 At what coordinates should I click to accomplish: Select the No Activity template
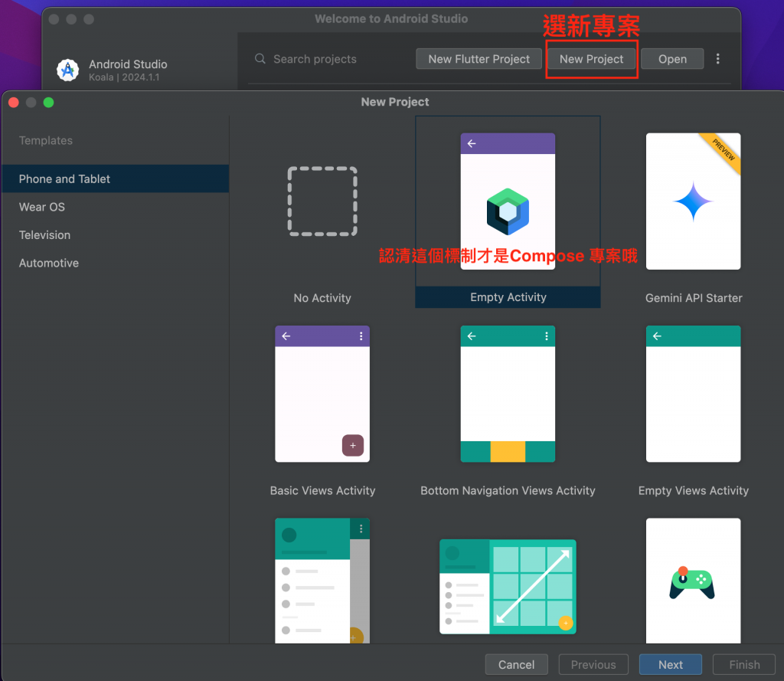pyautogui.click(x=322, y=212)
